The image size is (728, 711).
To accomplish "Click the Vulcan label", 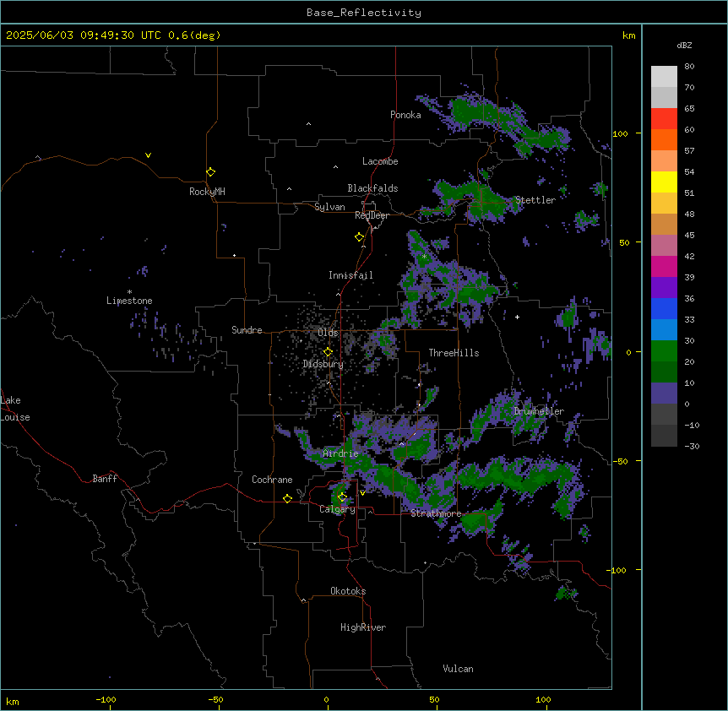I will pos(459,669).
